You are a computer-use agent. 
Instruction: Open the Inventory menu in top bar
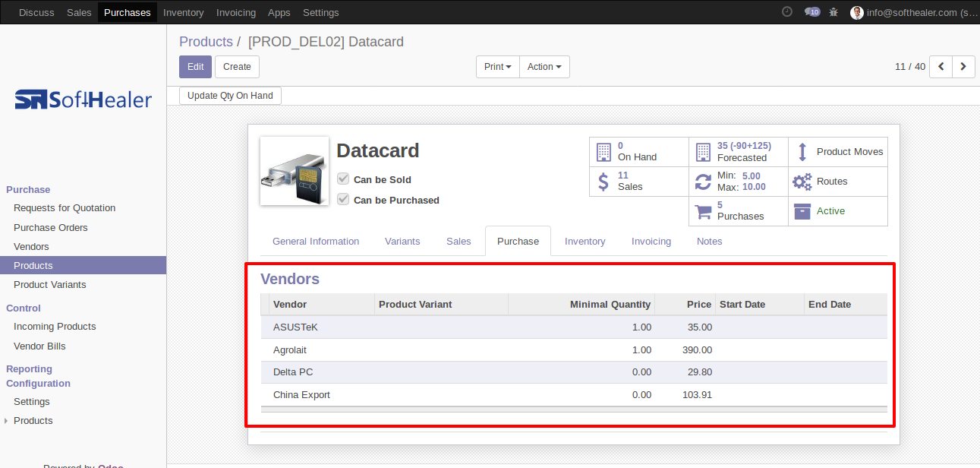184,12
